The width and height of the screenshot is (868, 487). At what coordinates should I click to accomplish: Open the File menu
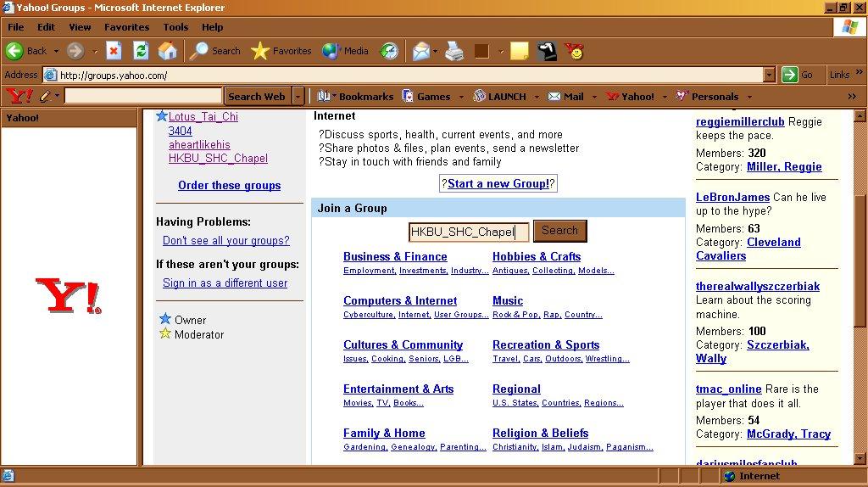[15, 26]
